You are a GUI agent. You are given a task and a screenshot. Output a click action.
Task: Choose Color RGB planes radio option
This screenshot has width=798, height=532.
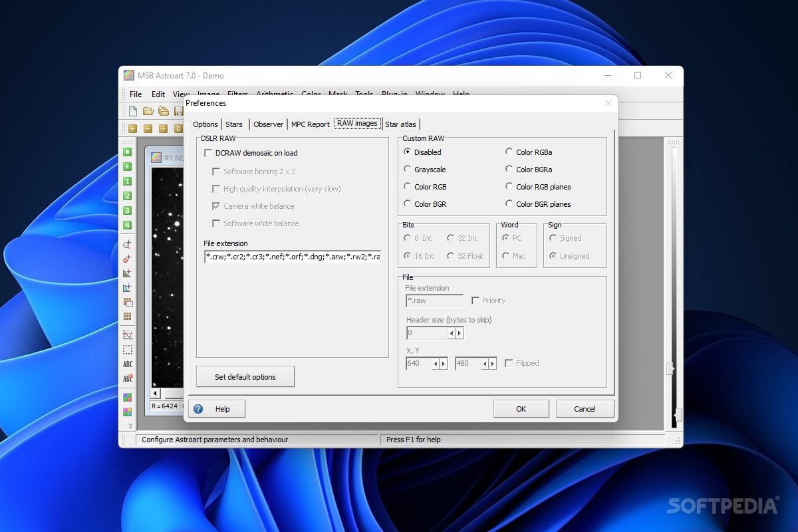click(x=509, y=187)
